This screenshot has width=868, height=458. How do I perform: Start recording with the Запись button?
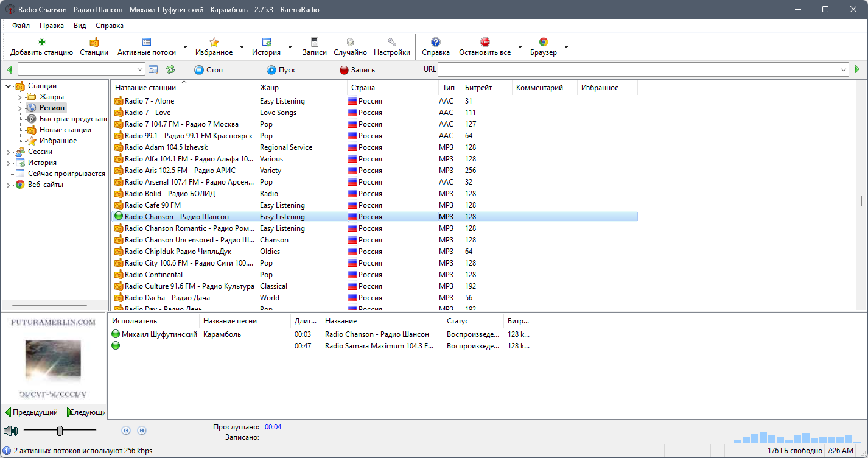click(357, 70)
